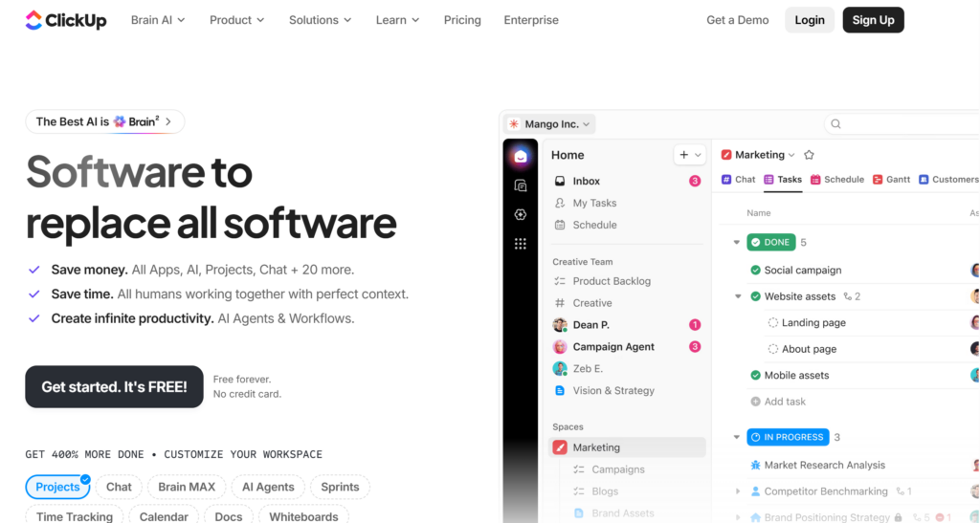Expand the Competitor Benchmarking task
This screenshot has height=523, width=980.
pos(738,491)
